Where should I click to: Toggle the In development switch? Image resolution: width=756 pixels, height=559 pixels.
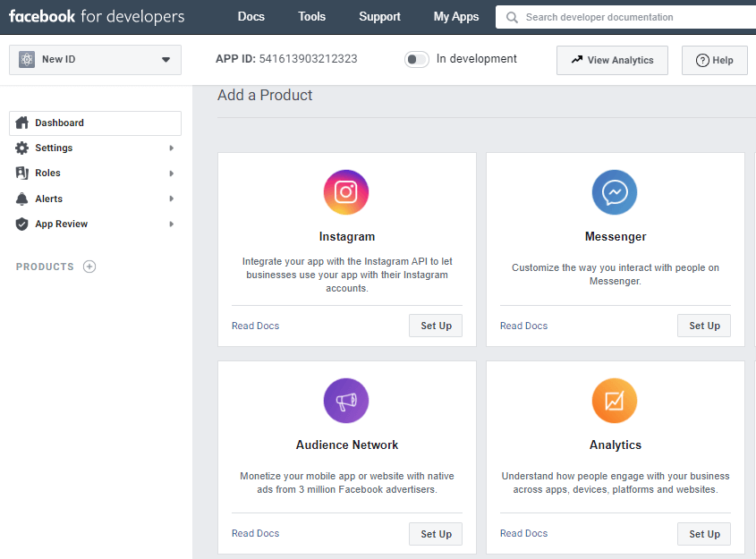click(x=417, y=59)
